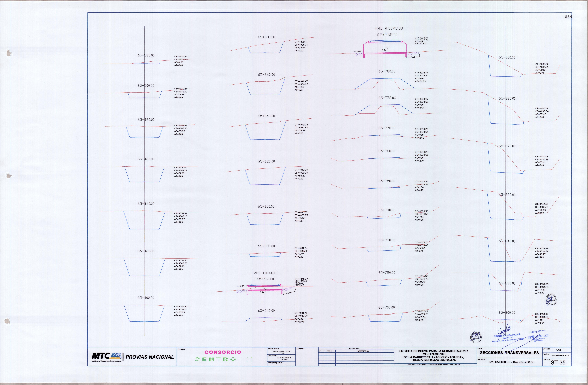Click station label 65+788.00
588x385 pixels.
[387, 35]
